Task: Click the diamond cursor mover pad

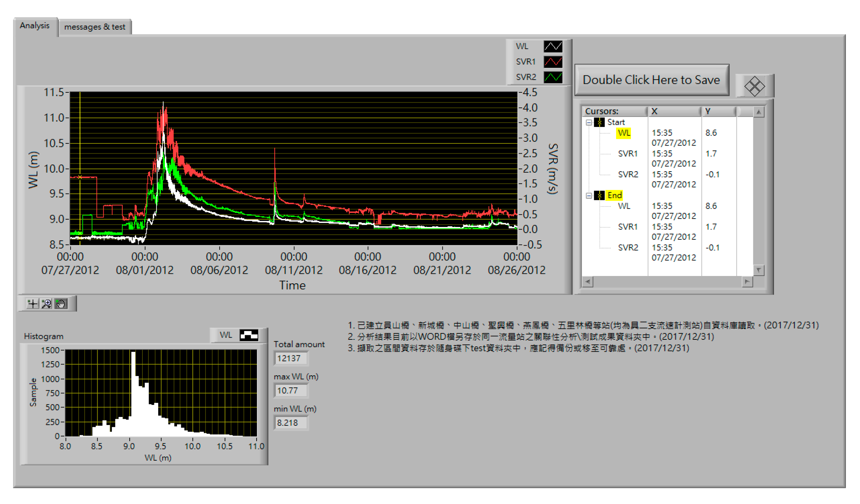Action: 754,86
